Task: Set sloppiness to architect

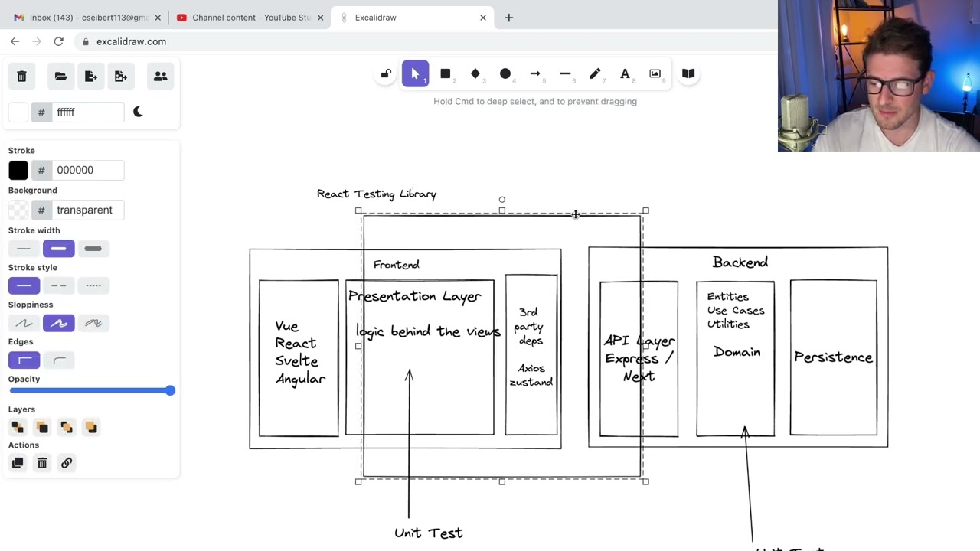Action: point(24,323)
